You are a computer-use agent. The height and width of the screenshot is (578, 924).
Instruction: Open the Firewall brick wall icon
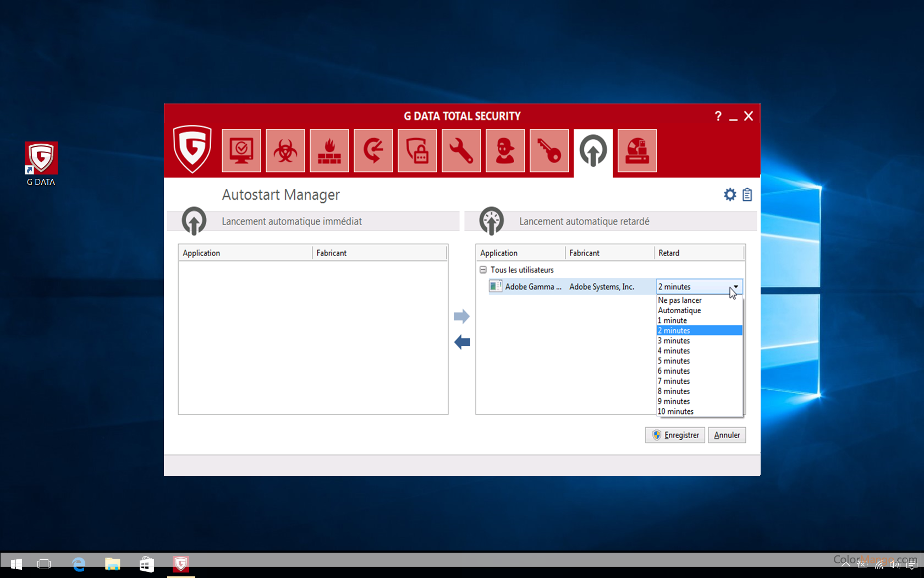tap(329, 150)
